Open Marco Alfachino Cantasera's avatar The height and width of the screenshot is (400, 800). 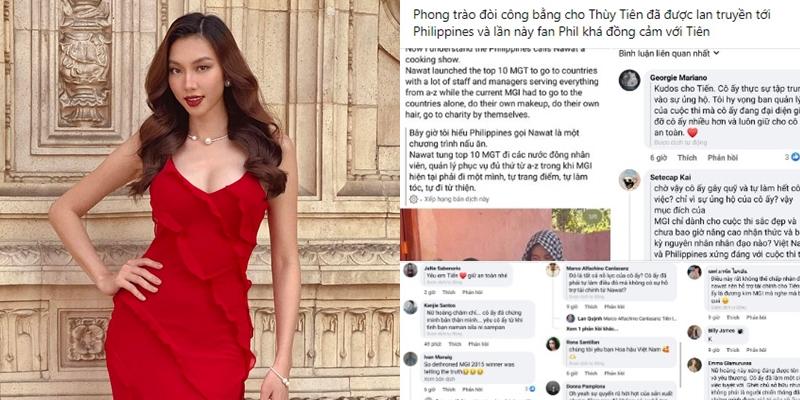pos(553,270)
